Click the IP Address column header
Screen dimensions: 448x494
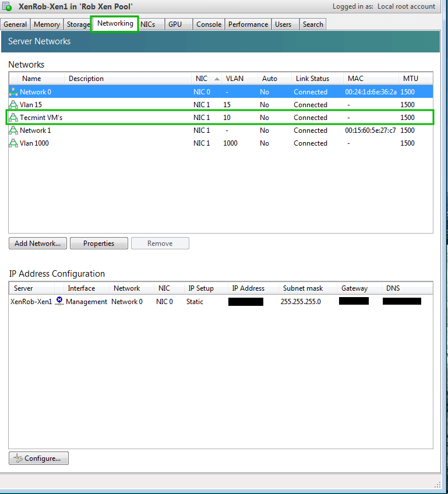tap(248, 288)
